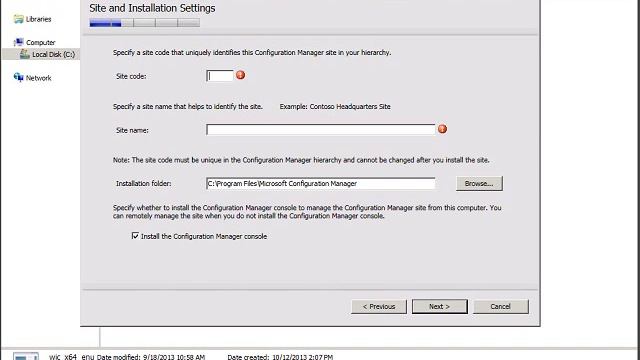Screen dimensions: 640x360
Task: Click the Libraries folder icon
Action: 18,19
